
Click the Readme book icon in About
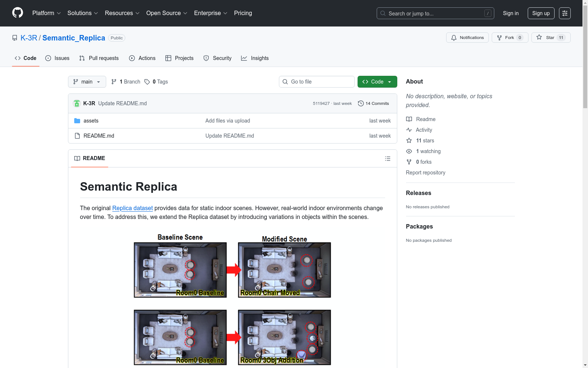click(x=409, y=119)
